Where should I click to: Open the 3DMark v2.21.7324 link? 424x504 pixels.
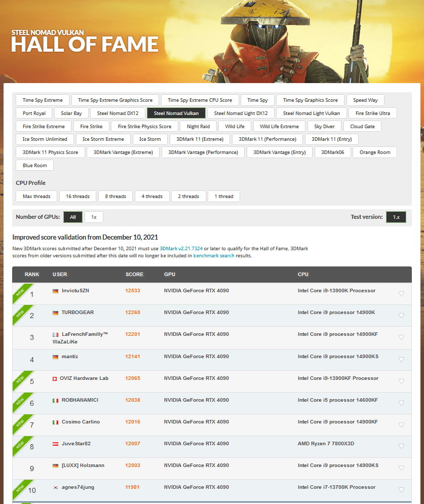coord(181,249)
